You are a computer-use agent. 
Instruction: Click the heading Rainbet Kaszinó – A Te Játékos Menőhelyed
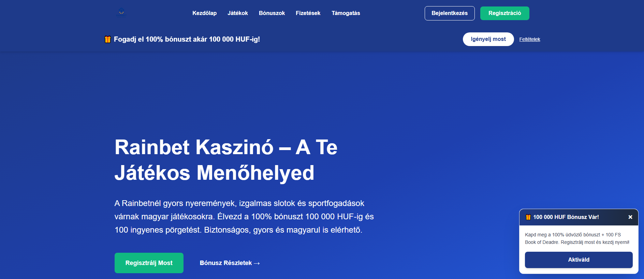coord(226,160)
